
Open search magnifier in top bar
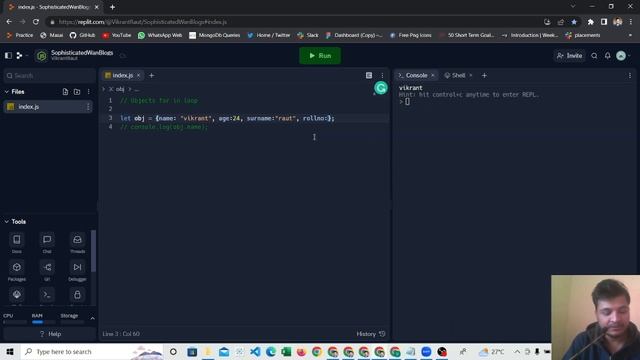594,56
